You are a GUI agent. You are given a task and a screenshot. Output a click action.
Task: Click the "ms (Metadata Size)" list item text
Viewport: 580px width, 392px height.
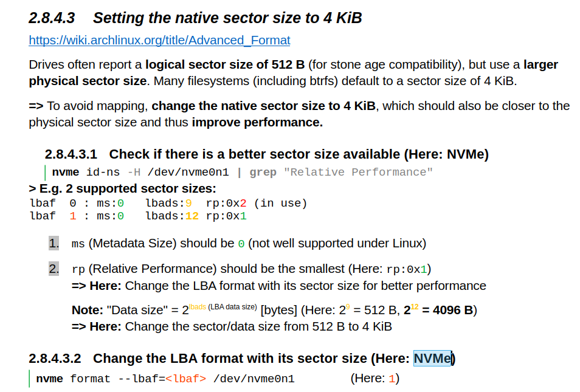[x=249, y=243]
